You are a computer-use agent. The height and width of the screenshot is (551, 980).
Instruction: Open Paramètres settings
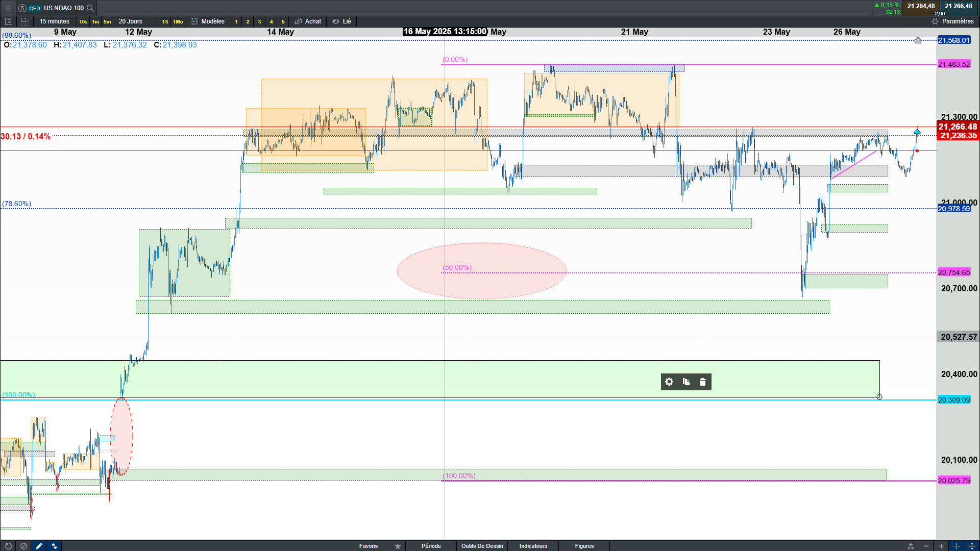click(x=952, y=21)
